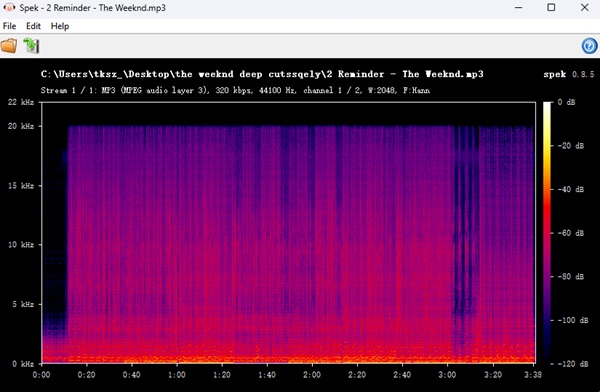Click the 20 kHz frequency axis label
600x392 pixels.
point(21,126)
